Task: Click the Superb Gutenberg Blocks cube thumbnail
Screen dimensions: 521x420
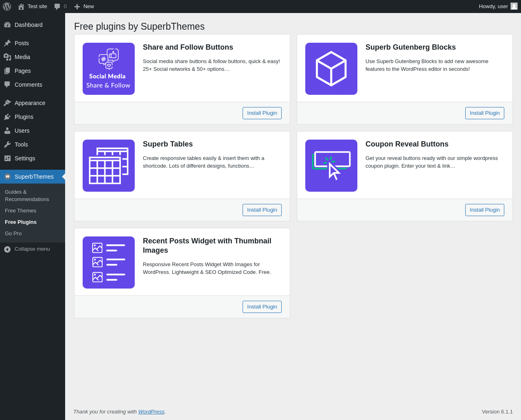Action: [x=331, y=69]
